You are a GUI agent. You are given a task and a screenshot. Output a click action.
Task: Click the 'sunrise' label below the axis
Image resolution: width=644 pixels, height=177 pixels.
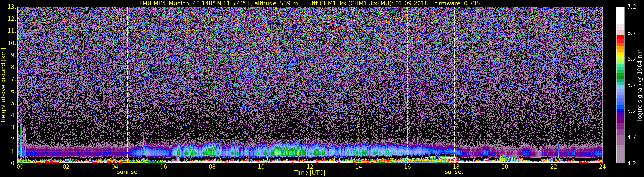[x=127, y=172]
